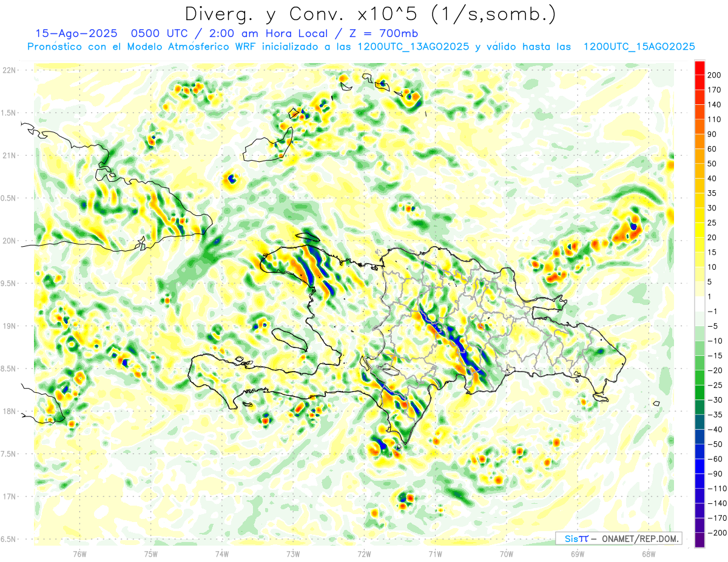Viewport: 728px width, 562px height.
Task: Click the colorbar label "-40"
Action: click(x=716, y=429)
